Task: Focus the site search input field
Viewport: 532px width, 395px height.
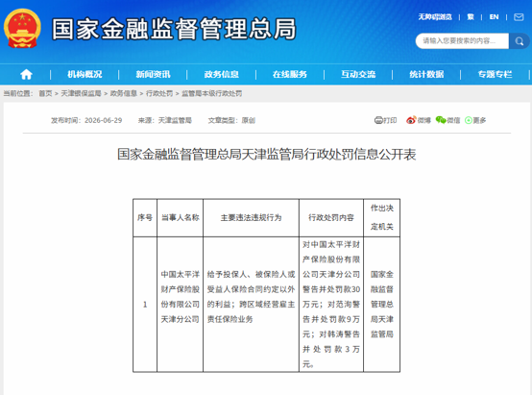Action: point(462,41)
